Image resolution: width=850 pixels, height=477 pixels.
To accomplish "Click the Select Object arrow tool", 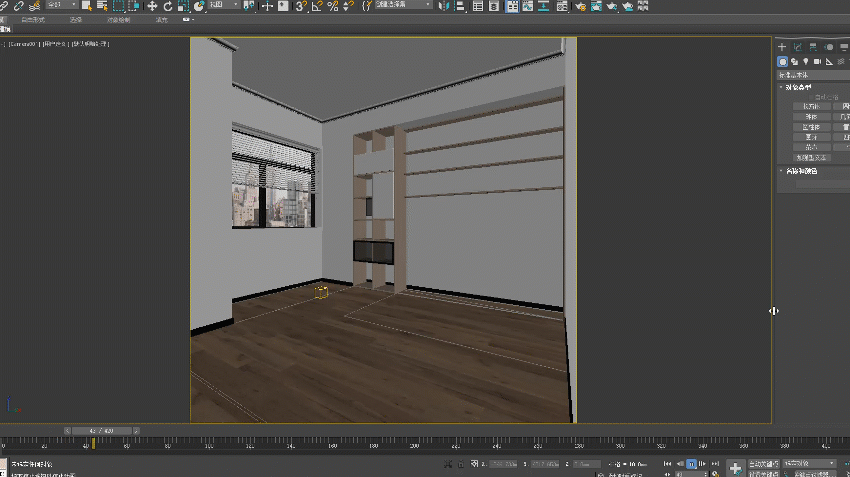I will tap(86, 6).
